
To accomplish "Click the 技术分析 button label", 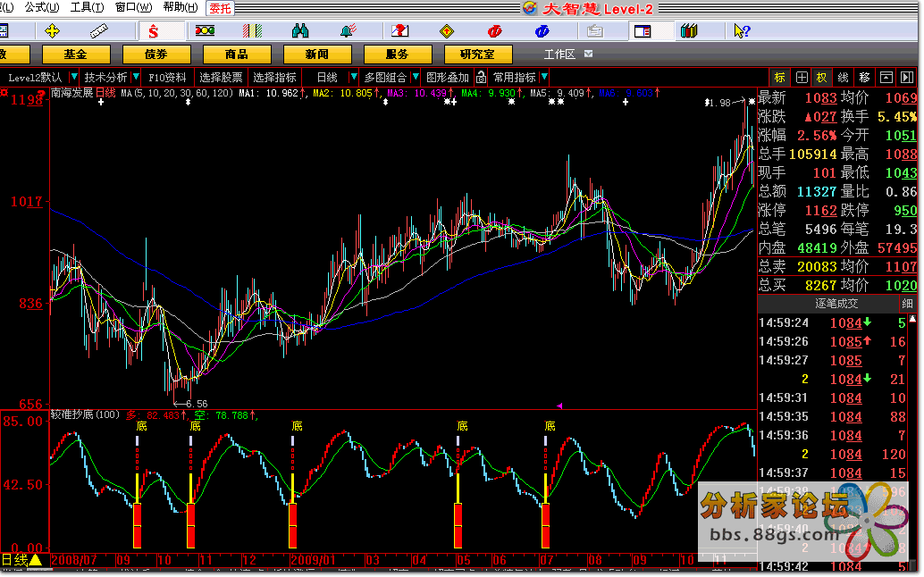I will [105, 77].
